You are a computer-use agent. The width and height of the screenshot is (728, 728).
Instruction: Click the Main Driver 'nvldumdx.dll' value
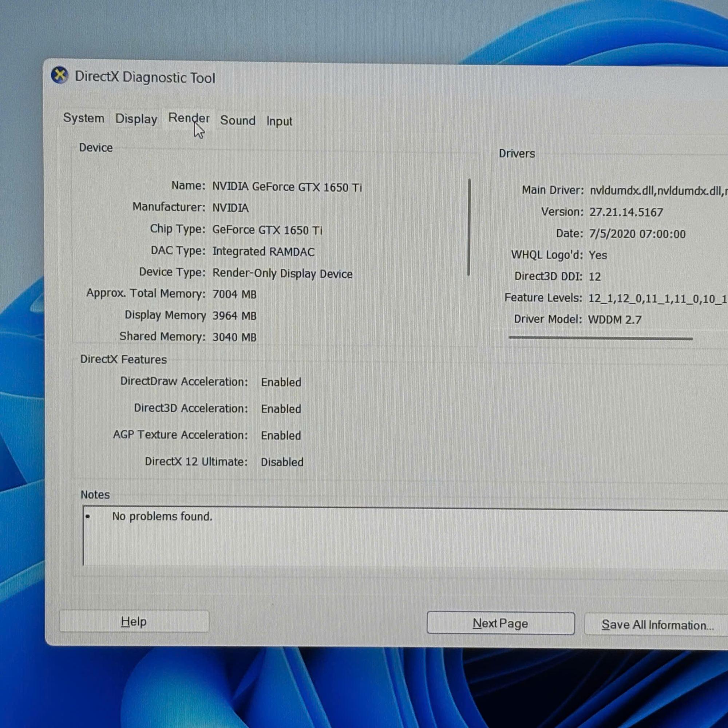tap(658, 191)
